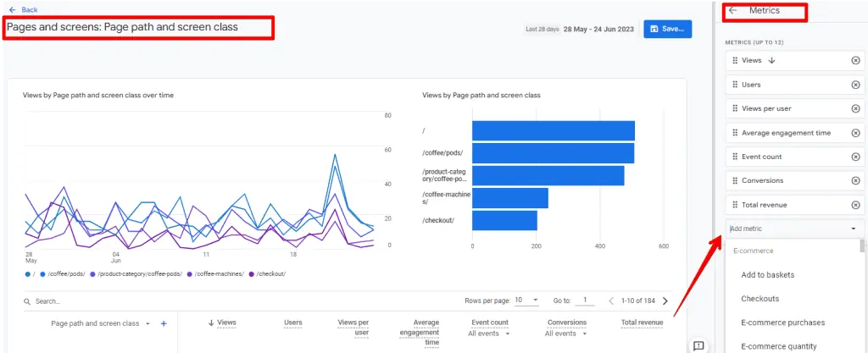
Task: Sort by Total revenue column header
Action: point(643,323)
